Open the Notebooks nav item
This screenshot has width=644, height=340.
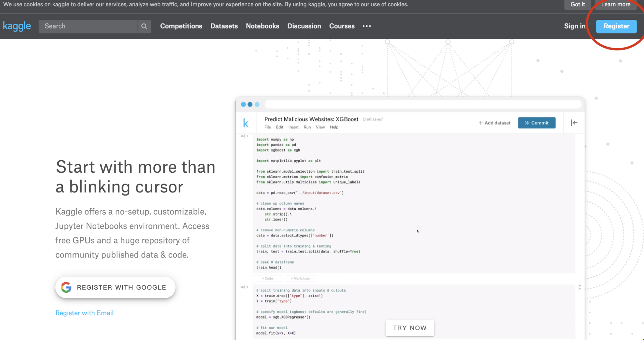pyautogui.click(x=262, y=26)
